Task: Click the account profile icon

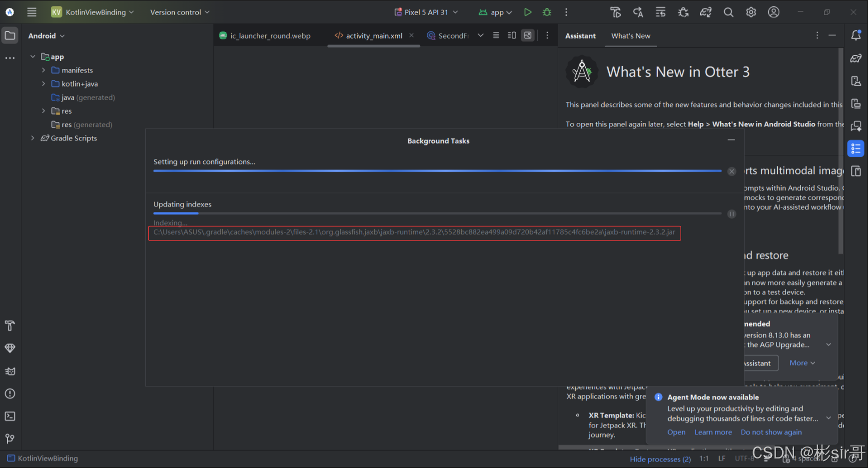Action: [774, 12]
